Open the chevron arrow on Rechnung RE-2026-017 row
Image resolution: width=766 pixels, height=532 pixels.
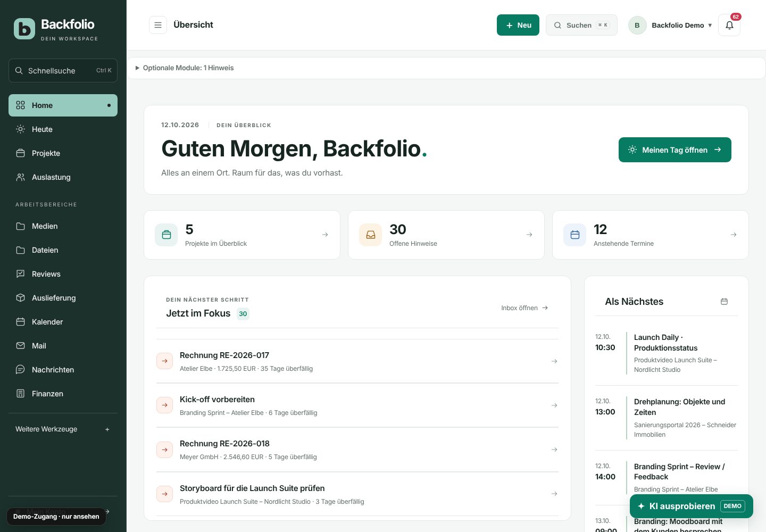554,361
